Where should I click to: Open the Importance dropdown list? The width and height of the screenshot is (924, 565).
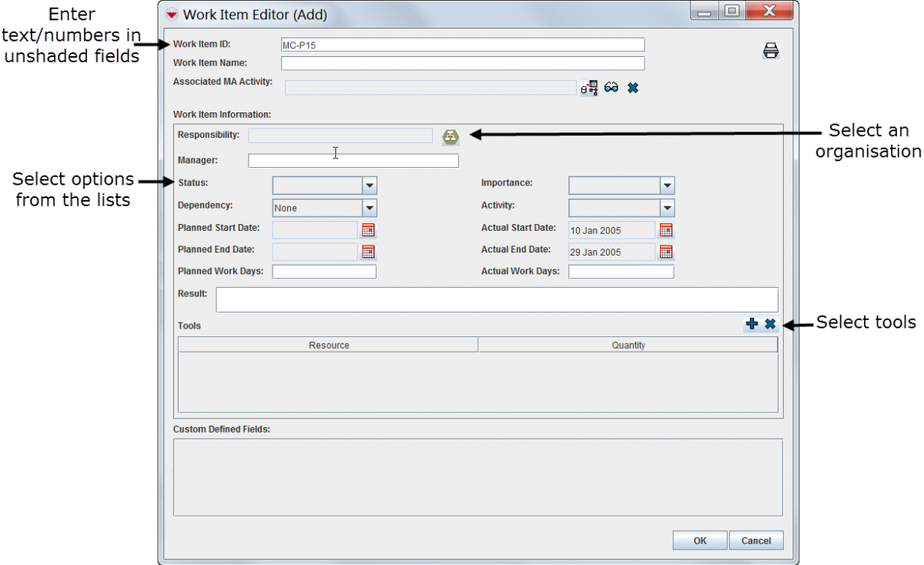coord(667,186)
